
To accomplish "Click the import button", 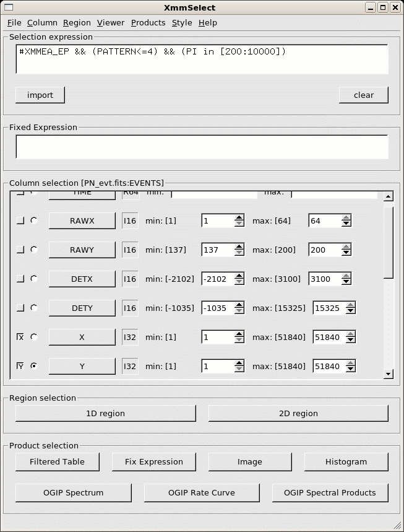I will click(40, 95).
